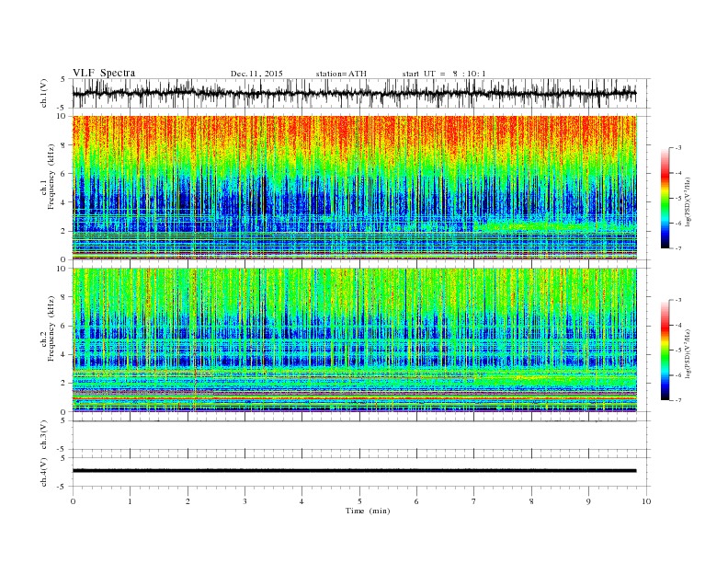Click the ch.1 "Frequency (kHz)" axis label
This screenshot has height=563, width=728.
point(51,177)
